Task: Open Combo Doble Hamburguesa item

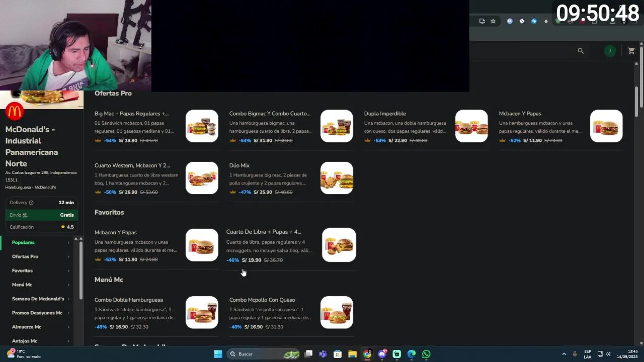Action: coord(156,313)
